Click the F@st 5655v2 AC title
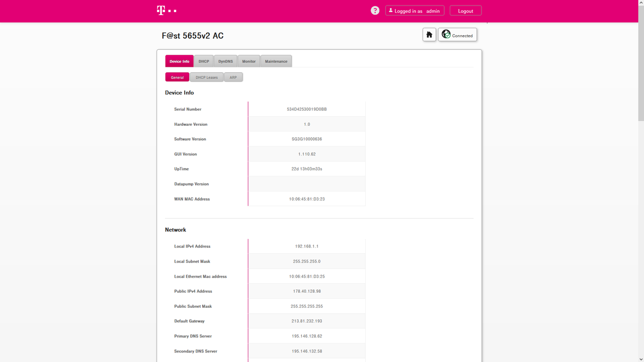The image size is (644, 362). point(193,36)
